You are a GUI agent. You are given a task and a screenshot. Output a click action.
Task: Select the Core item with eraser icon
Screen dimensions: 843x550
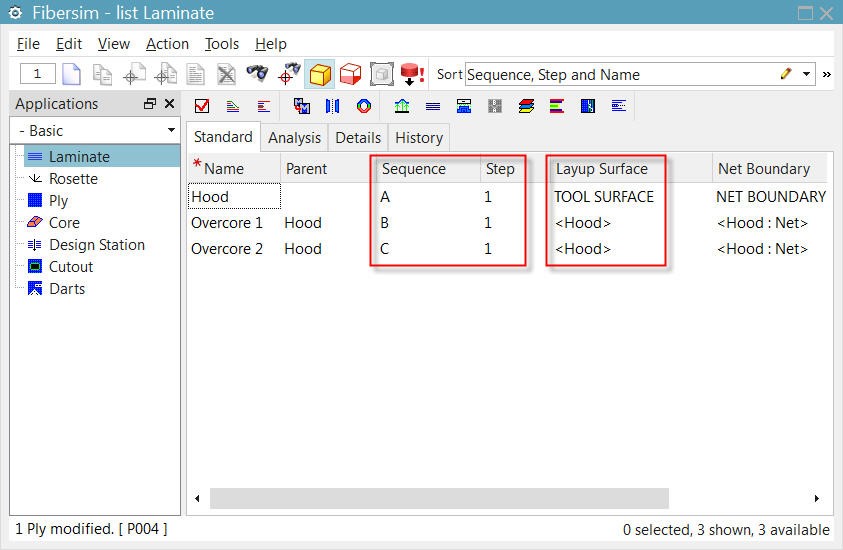tap(64, 223)
